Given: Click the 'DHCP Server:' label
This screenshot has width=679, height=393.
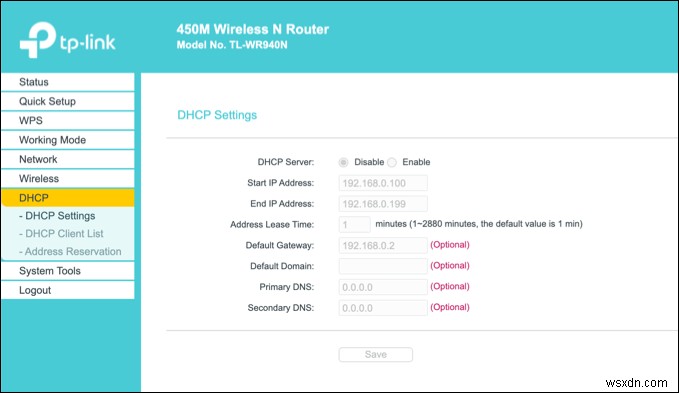Looking at the screenshot, I should point(286,162).
